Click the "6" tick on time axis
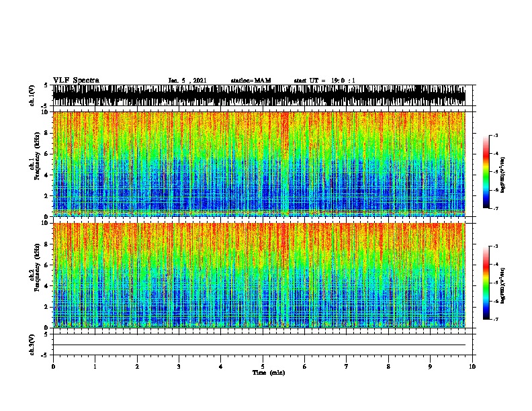Screen dimensions: 532x411 pyautogui.click(x=305, y=367)
